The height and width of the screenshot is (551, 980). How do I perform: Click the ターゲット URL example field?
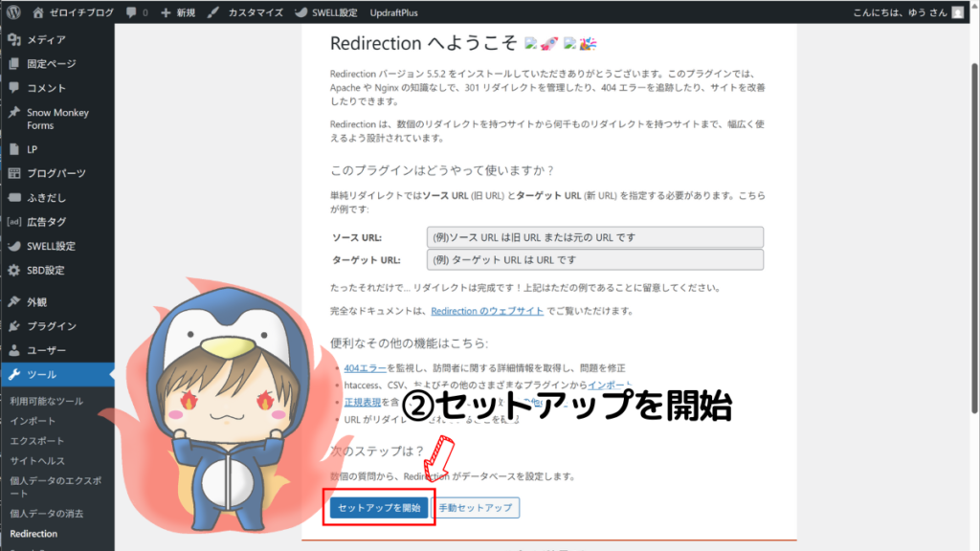coord(595,260)
